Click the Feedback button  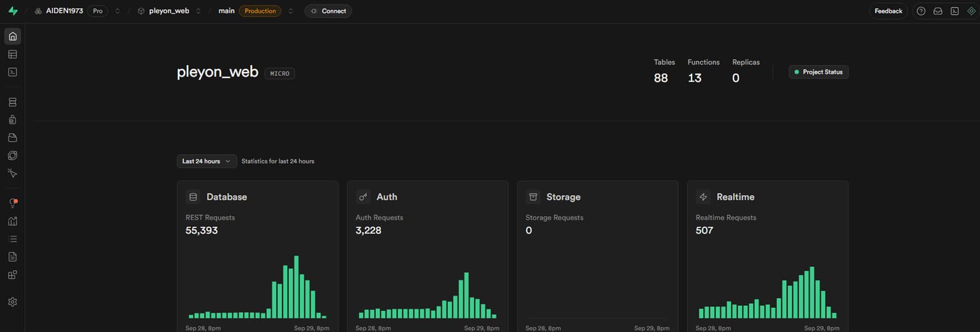point(888,11)
